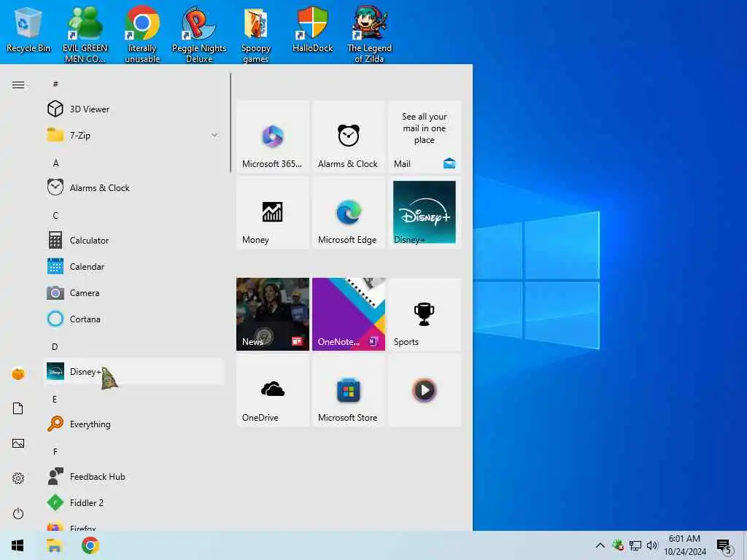Image resolution: width=747 pixels, height=560 pixels.
Task: Expand the Start menu hamburger navigation
Action: click(x=18, y=85)
